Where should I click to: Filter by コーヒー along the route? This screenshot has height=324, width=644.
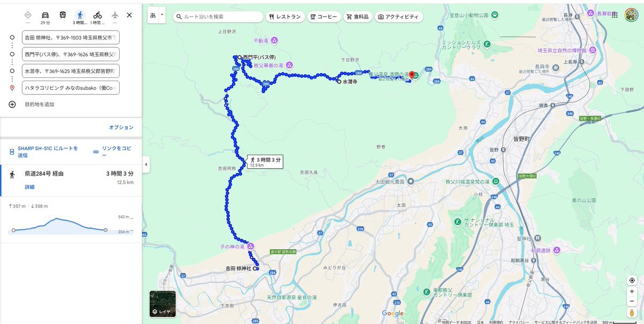[324, 17]
